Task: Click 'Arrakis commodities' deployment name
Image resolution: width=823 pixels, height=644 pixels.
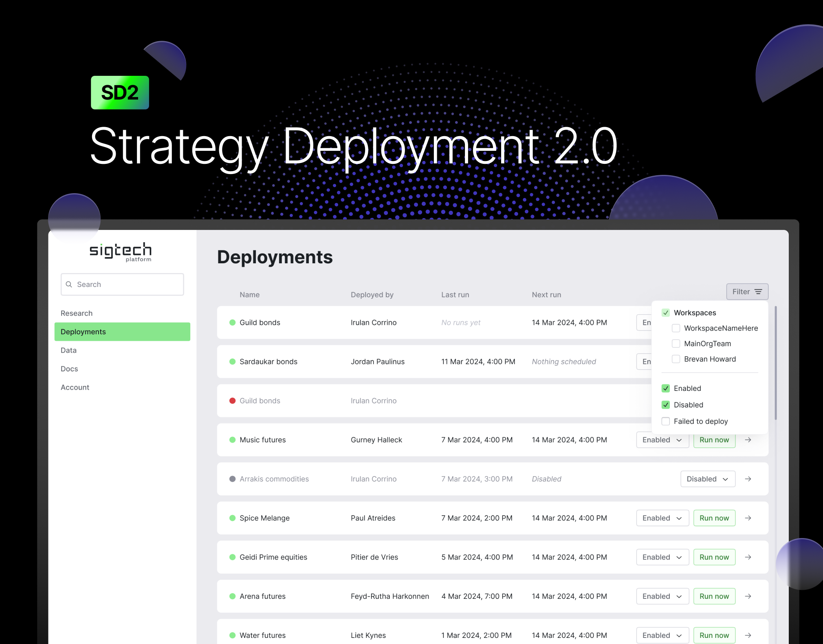Action: pos(274,479)
